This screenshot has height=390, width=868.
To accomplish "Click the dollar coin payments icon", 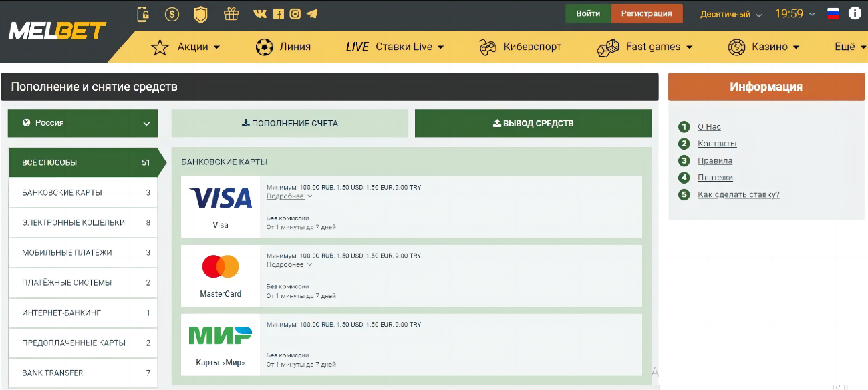I will pyautogui.click(x=172, y=14).
